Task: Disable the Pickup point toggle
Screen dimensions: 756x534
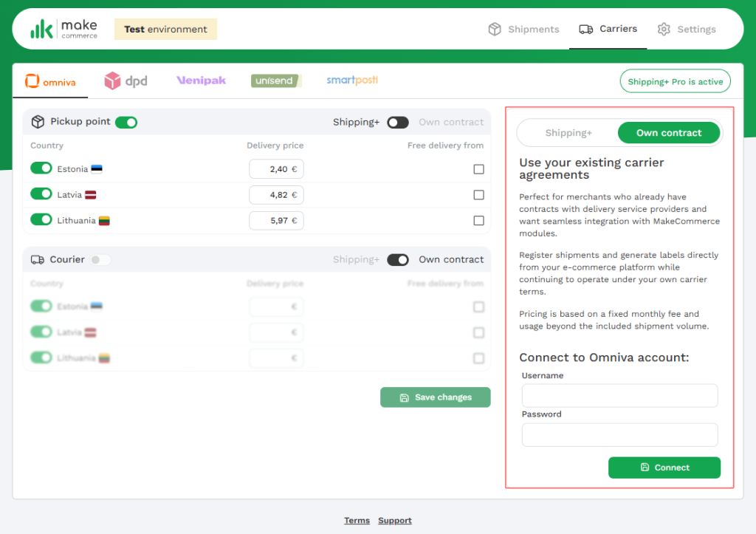Action: click(x=126, y=122)
